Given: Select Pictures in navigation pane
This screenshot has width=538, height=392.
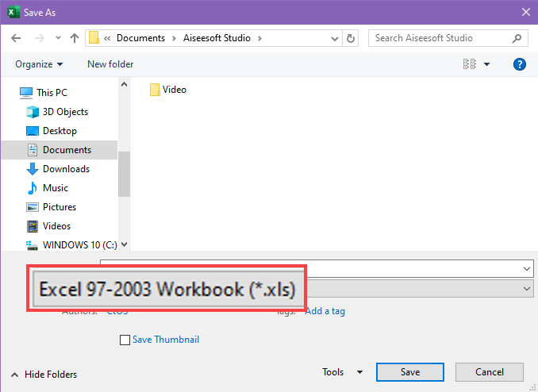Looking at the screenshot, I should tap(51, 207).
